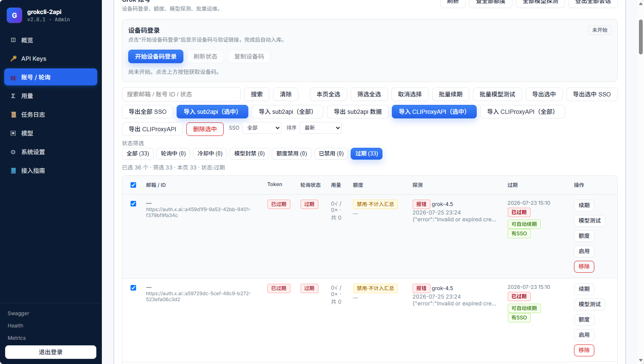Select the 模型封禁 (0) status filter

(x=250, y=153)
